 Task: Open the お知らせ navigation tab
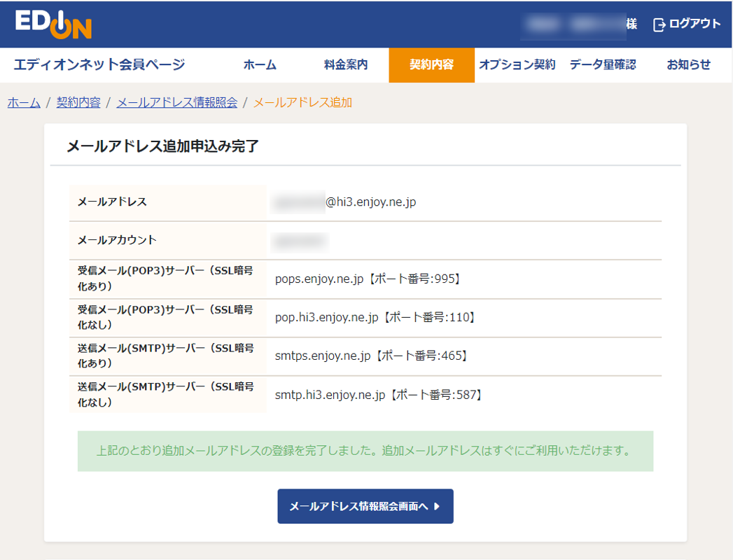tap(688, 65)
